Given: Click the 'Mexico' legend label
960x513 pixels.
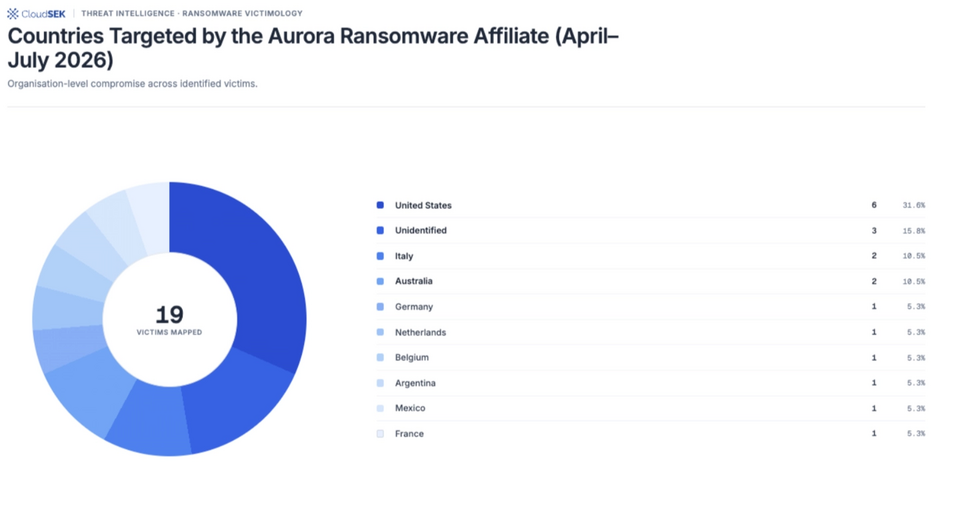Looking at the screenshot, I should [x=410, y=408].
